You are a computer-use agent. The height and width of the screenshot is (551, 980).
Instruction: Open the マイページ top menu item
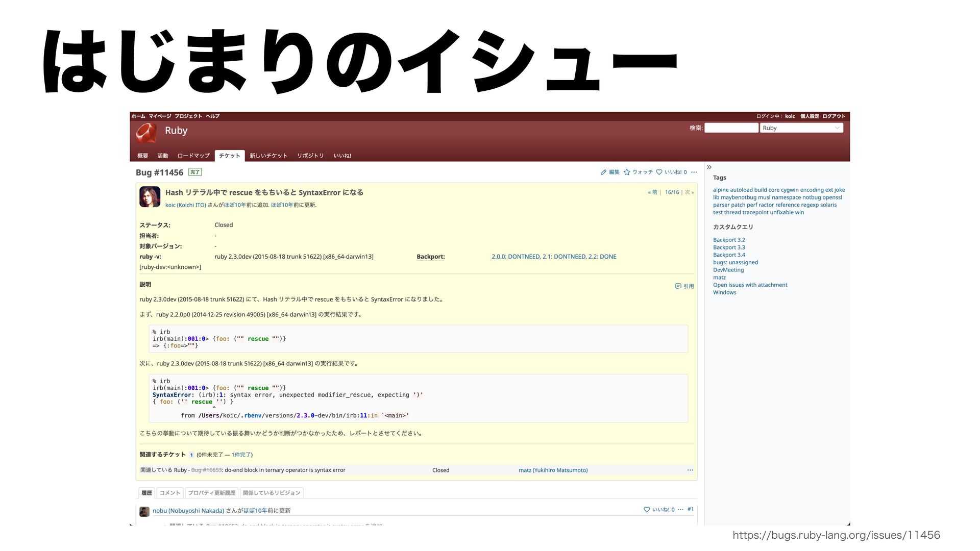[160, 116]
